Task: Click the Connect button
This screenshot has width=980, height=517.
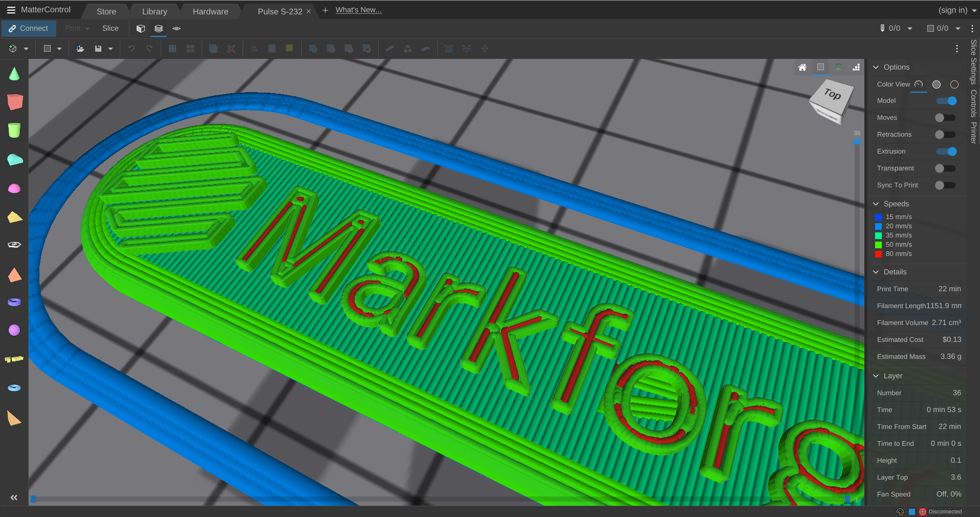Action: pyautogui.click(x=29, y=29)
